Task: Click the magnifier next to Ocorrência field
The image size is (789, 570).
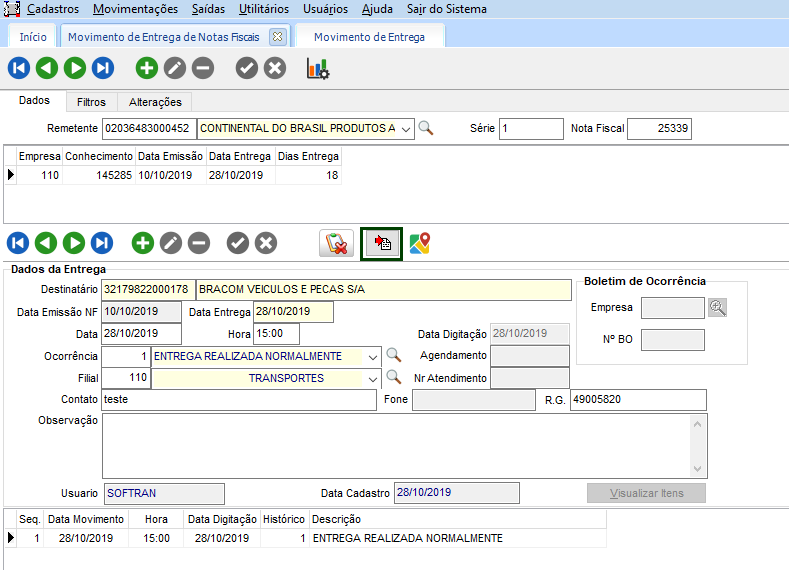Action: (394, 356)
